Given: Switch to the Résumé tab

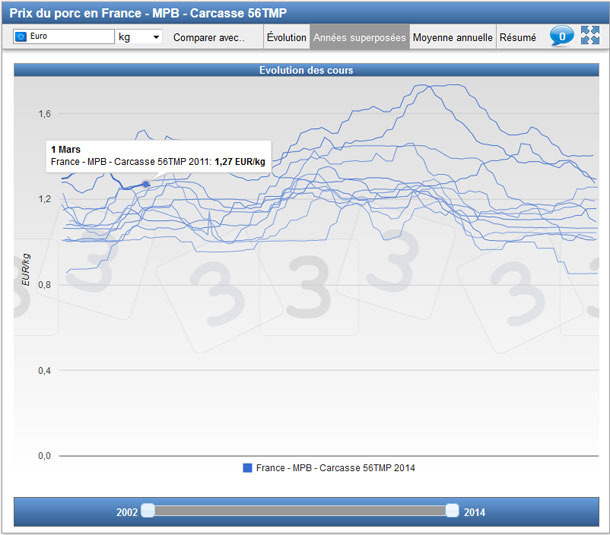Looking at the screenshot, I should [x=518, y=37].
